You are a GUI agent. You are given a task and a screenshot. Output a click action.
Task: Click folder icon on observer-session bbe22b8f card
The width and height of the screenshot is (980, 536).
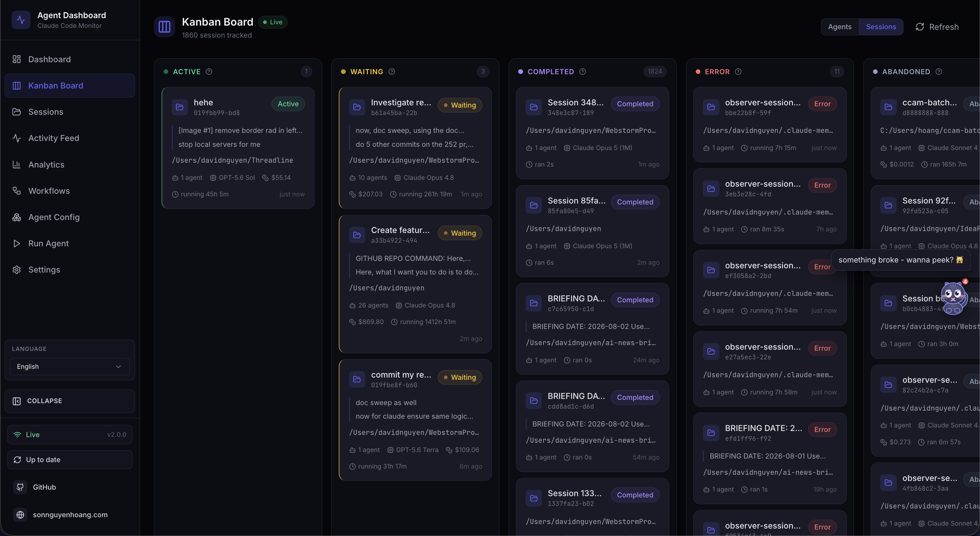(711, 107)
